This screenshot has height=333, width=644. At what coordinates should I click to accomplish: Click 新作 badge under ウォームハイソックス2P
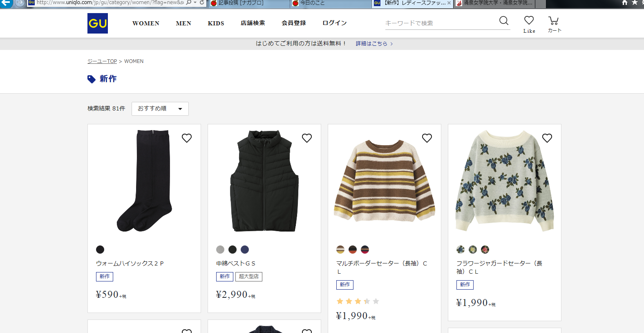click(105, 277)
